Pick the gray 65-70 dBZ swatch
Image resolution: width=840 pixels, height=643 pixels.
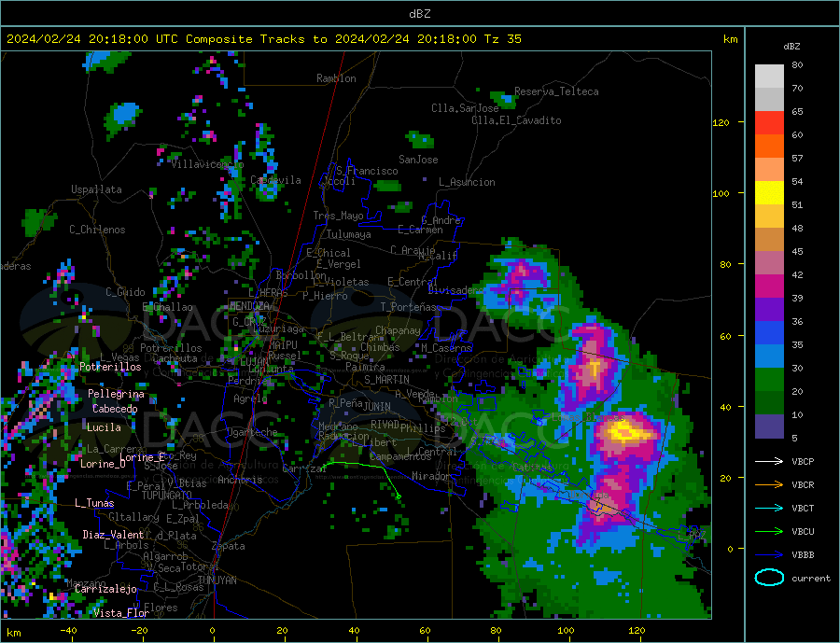769,100
